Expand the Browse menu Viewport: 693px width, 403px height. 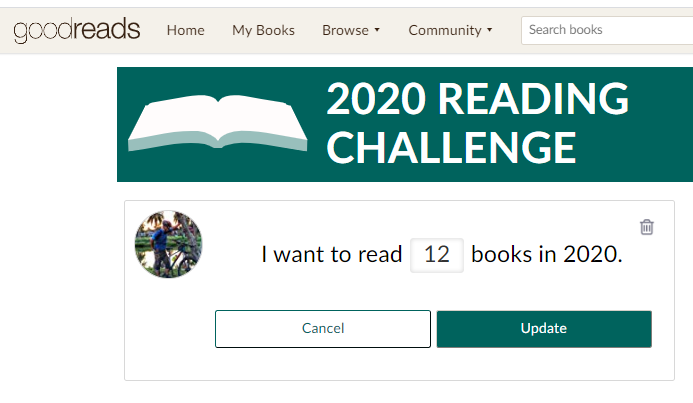(x=345, y=30)
